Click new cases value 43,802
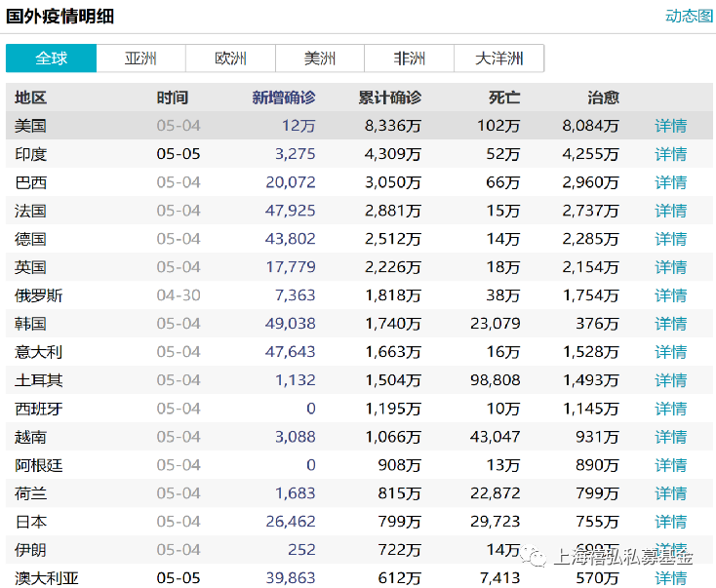This screenshot has width=716, height=588. pos(290,239)
